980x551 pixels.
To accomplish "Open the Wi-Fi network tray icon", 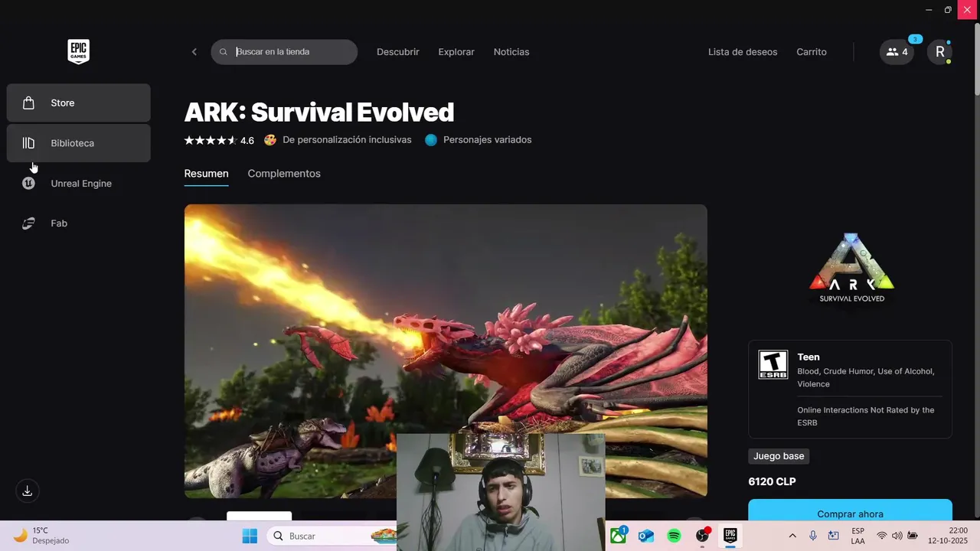I will [x=882, y=536].
